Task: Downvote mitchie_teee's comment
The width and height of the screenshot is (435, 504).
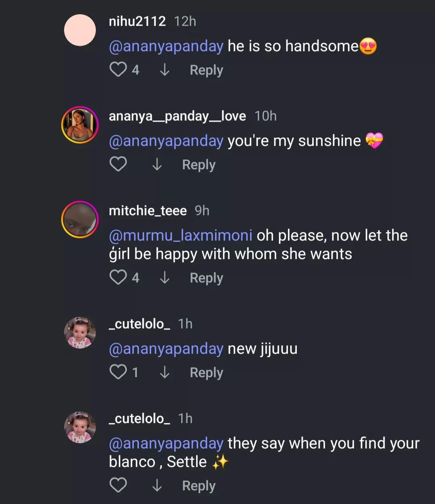Action: click(x=164, y=278)
